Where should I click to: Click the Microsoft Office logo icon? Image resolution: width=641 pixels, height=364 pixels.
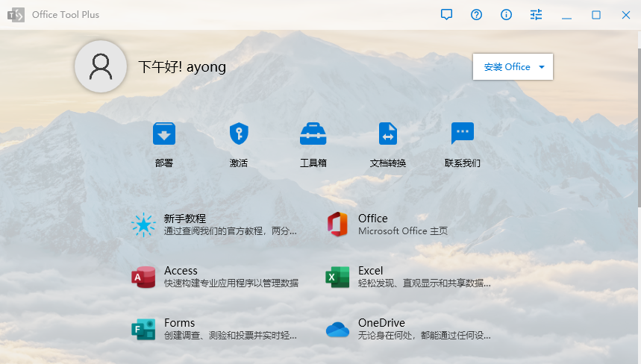pos(338,225)
